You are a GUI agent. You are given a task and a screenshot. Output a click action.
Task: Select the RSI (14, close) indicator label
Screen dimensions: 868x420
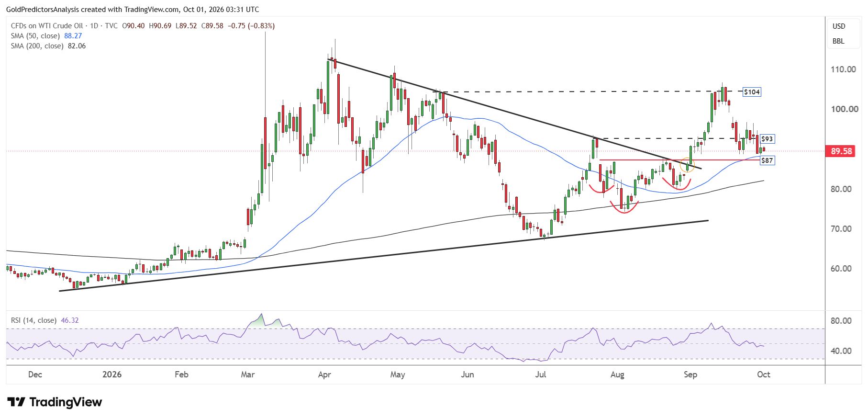(33, 320)
